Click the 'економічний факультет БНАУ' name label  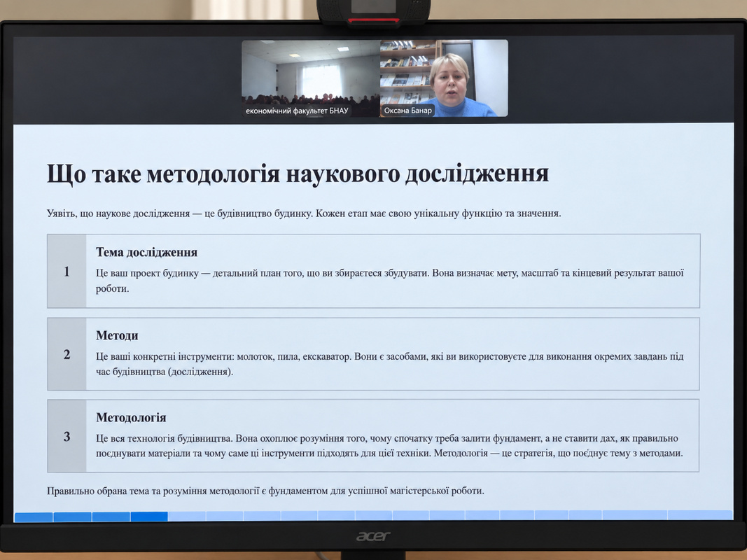click(x=297, y=111)
